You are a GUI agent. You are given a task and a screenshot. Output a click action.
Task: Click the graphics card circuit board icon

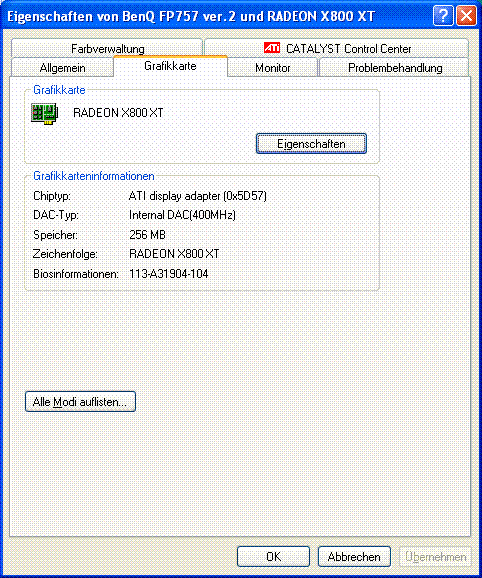pos(45,113)
